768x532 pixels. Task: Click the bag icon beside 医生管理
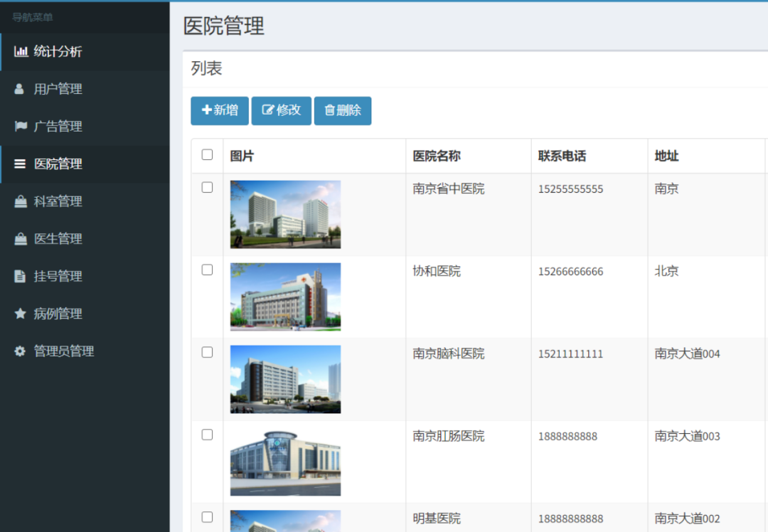21,238
